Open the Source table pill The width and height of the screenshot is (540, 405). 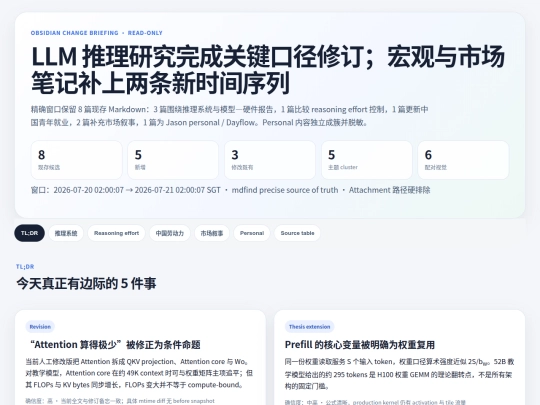297,233
